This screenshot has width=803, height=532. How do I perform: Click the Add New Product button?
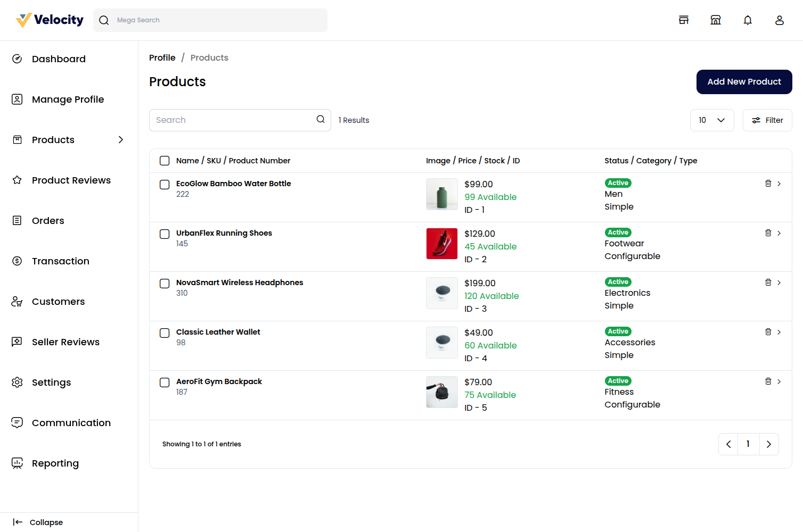(x=744, y=82)
